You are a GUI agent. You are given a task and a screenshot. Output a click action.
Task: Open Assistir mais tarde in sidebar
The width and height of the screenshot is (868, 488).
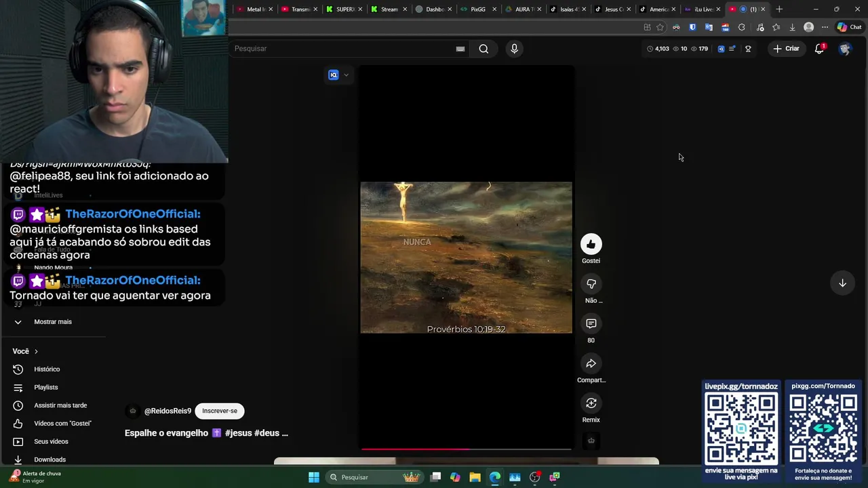[x=60, y=405]
